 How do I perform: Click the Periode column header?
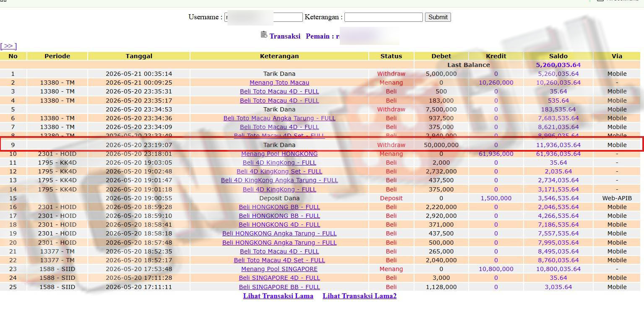click(57, 56)
